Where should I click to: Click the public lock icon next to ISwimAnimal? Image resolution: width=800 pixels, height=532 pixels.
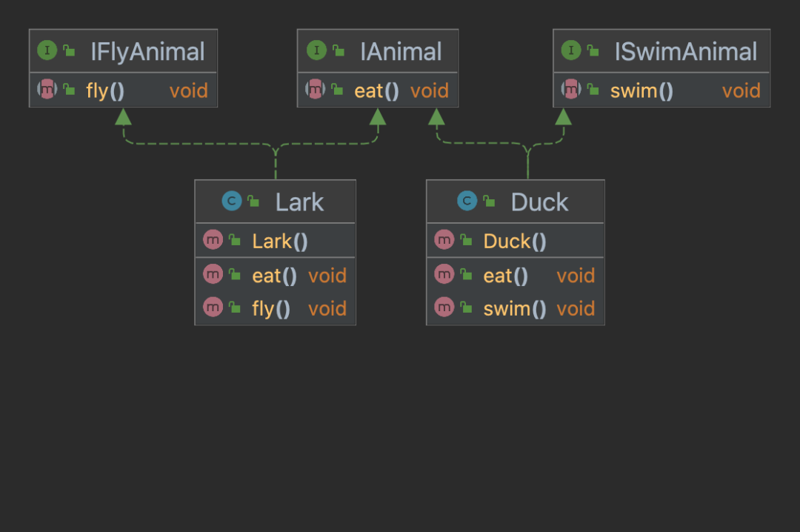pyautogui.click(x=593, y=51)
